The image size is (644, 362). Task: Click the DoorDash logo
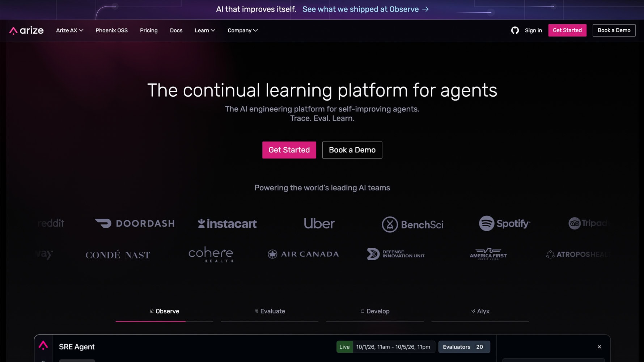pyautogui.click(x=135, y=223)
